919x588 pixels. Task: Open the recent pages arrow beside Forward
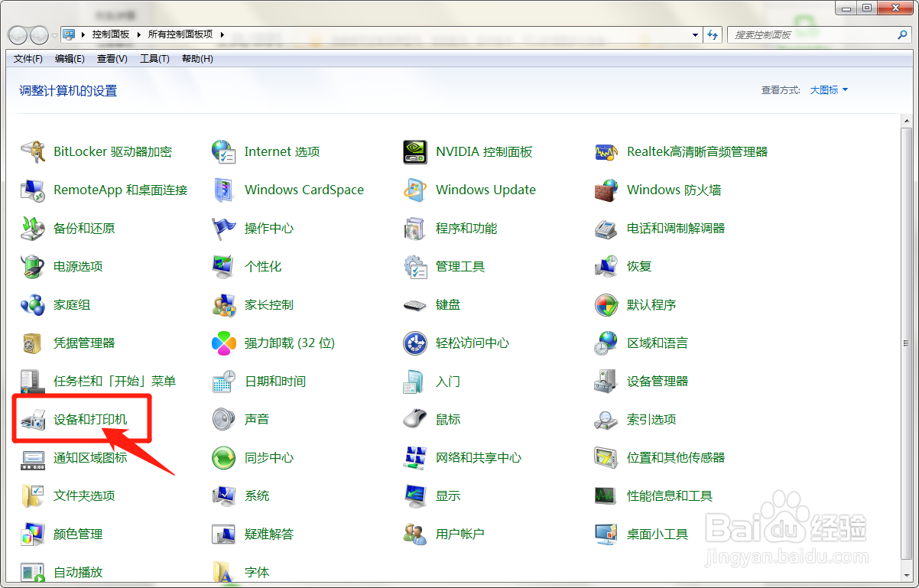click(54, 35)
